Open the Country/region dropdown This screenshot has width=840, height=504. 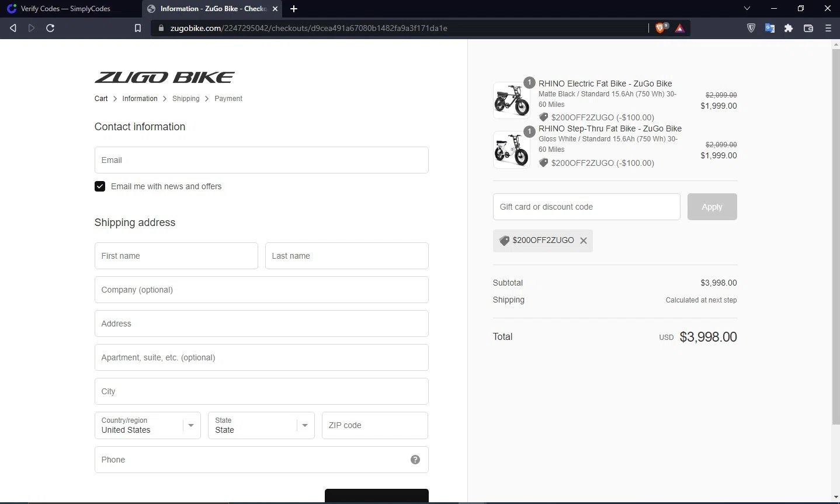coord(148,425)
